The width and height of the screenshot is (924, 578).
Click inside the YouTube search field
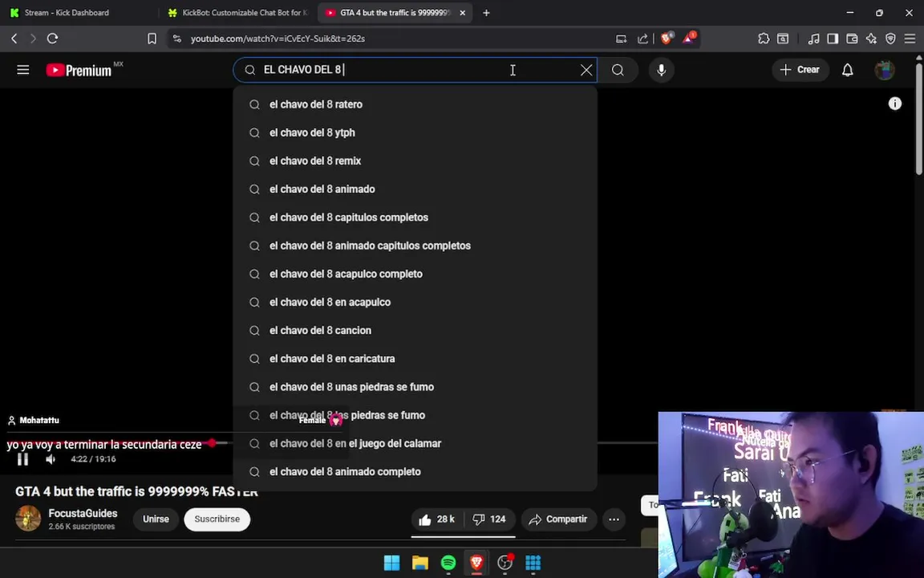pos(415,70)
